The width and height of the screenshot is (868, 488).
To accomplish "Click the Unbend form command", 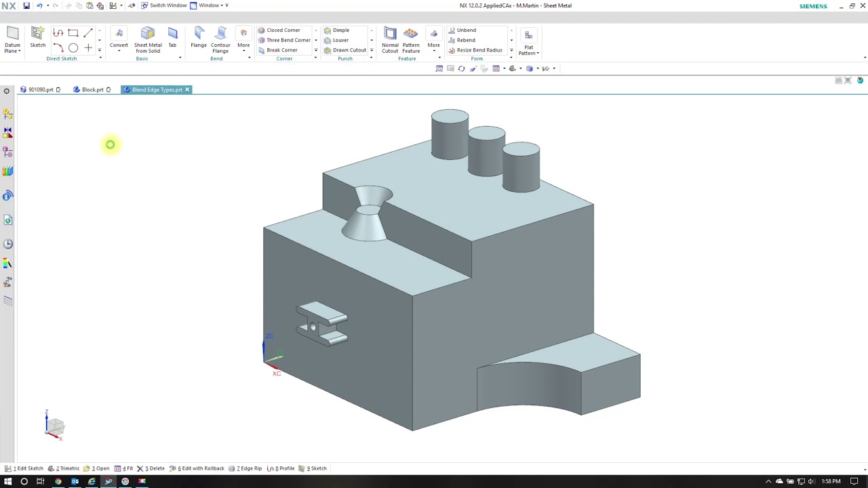I will click(462, 30).
